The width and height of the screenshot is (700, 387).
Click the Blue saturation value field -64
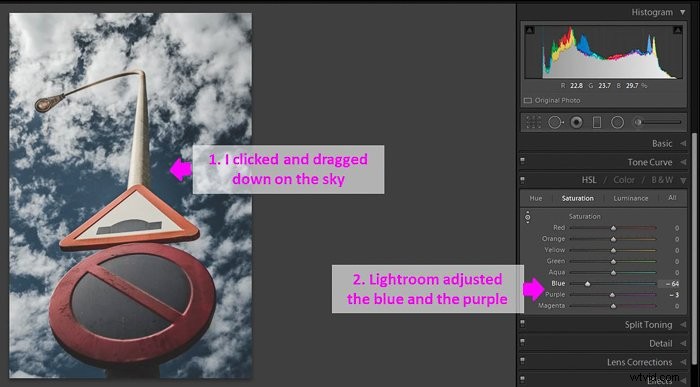tap(669, 284)
